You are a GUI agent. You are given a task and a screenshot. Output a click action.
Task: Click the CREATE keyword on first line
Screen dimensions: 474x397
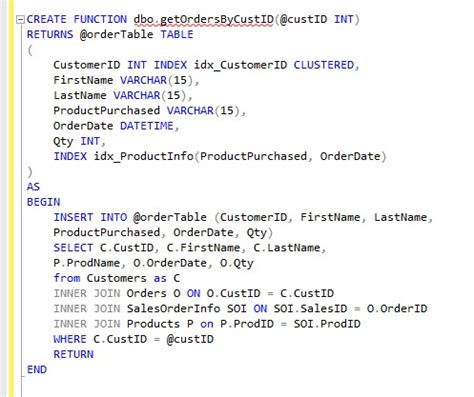point(46,19)
